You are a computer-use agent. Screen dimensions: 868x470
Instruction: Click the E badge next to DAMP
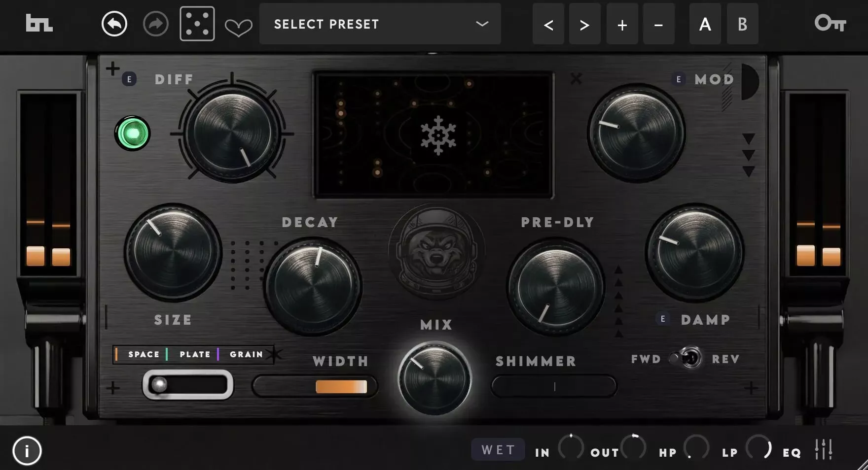[662, 319]
